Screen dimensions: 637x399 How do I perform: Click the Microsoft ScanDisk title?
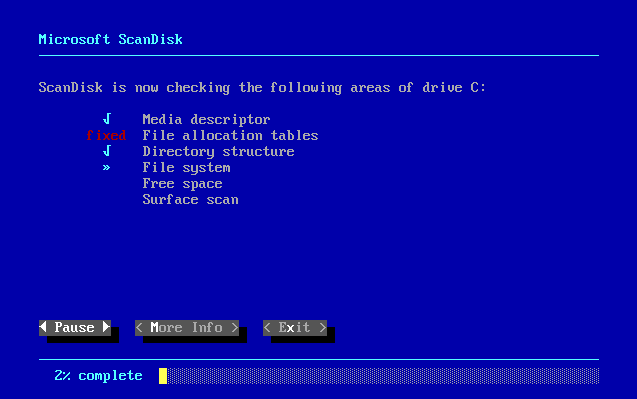click(110, 39)
